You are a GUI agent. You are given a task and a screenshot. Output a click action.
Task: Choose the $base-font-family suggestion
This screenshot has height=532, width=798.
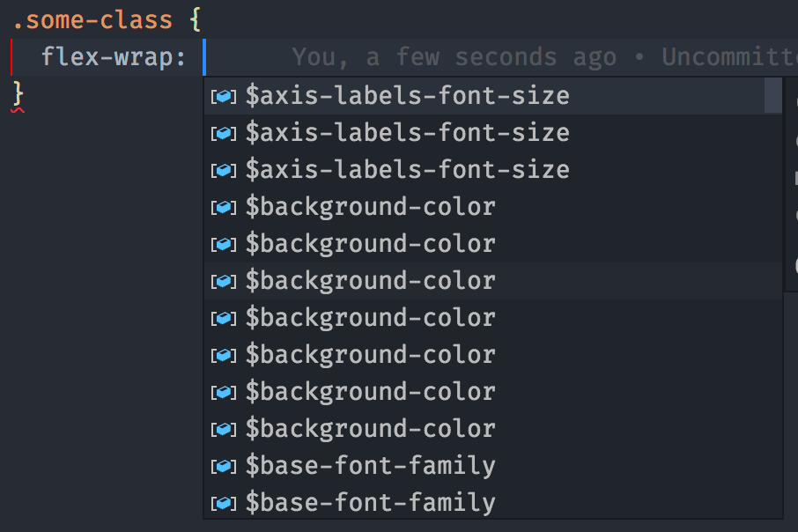click(370, 465)
